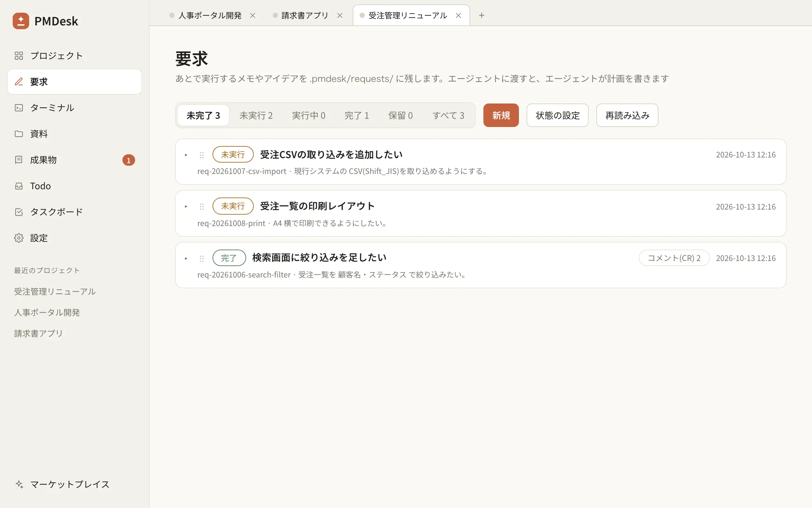
Task: Click the 要求 pencil icon in sidebar
Action: pyautogui.click(x=19, y=82)
